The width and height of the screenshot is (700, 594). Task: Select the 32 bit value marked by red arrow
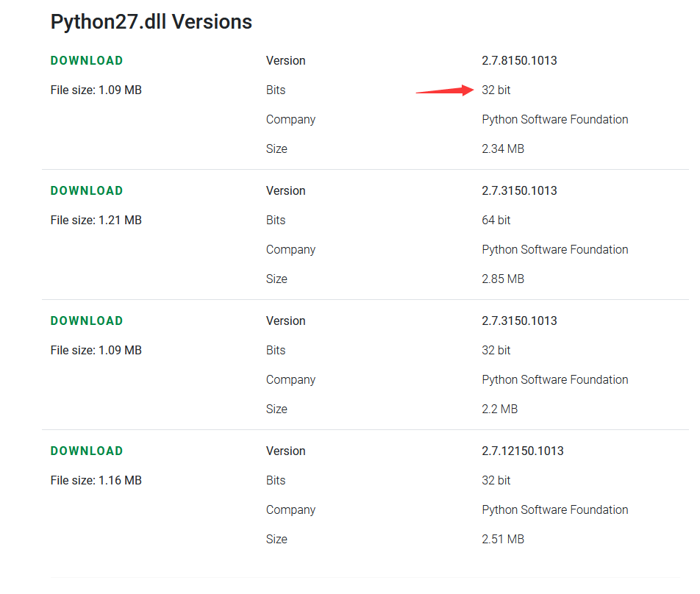tap(496, 90)
